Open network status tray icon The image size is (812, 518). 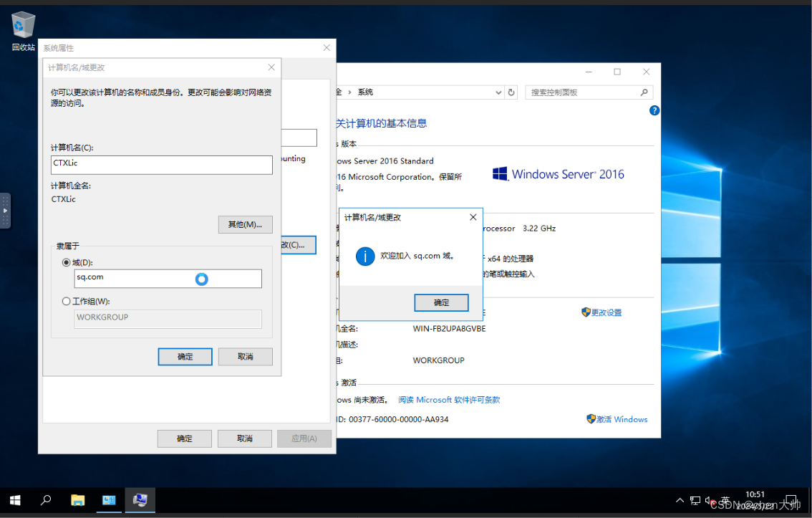(695, 500)
